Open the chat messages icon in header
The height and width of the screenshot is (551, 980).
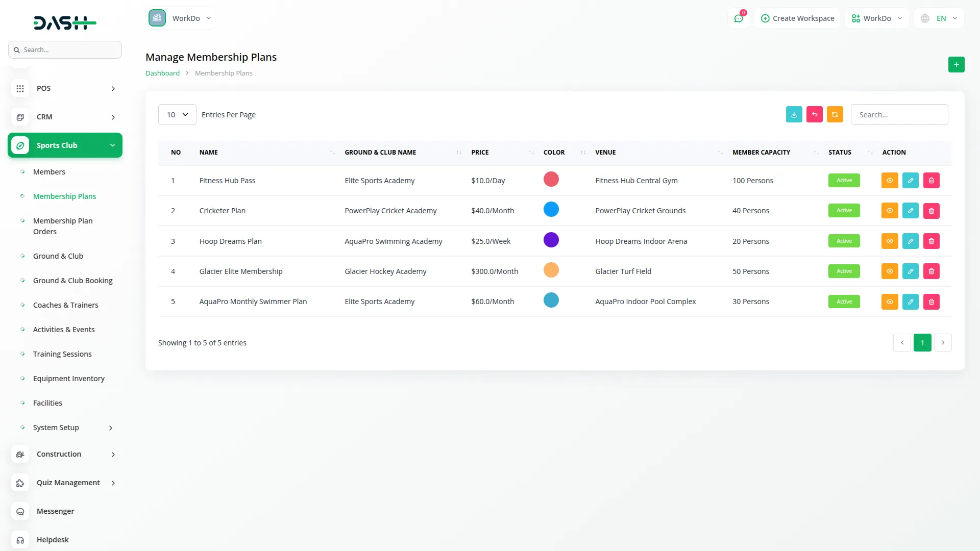pyautogui.click(x=738, y=18)
